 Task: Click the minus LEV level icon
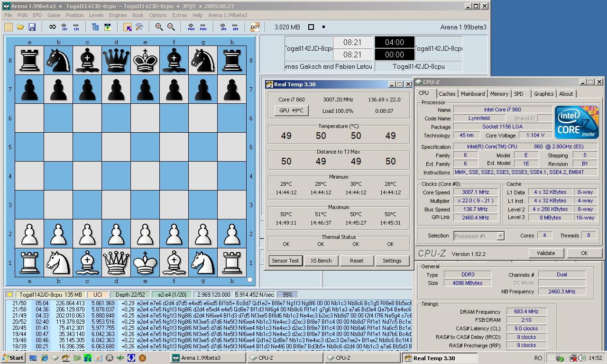[x=76, y=27]
